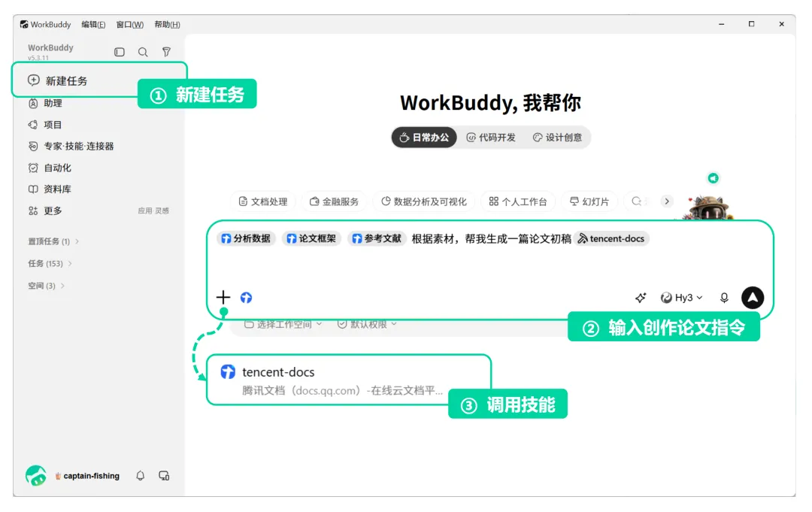The height and width of the screenshot is (512, 812).
Task: Expand 置顶任务 (1) section
Action: tap(53, 241)
